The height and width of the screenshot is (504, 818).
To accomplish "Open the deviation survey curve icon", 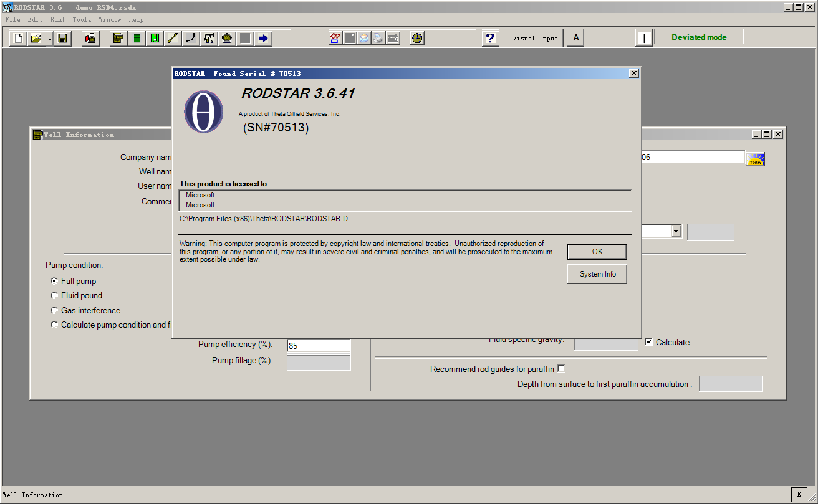I will (x=191, y=38).
